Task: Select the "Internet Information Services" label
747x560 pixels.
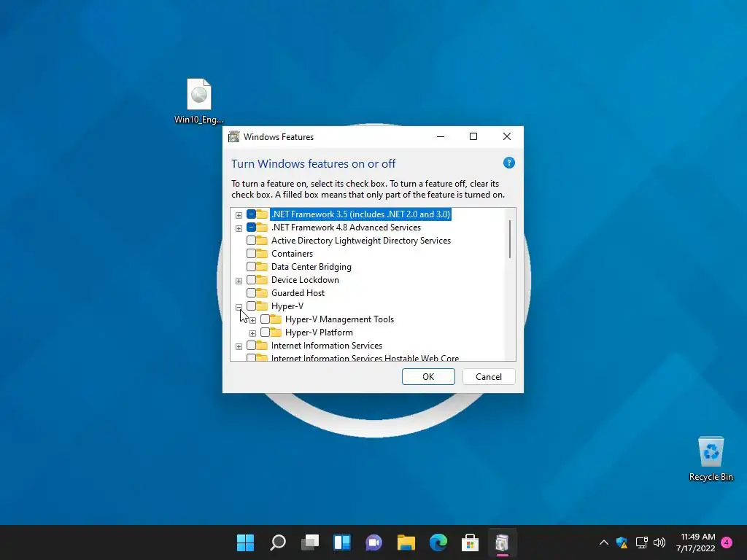Action: [x=326, y=345]
